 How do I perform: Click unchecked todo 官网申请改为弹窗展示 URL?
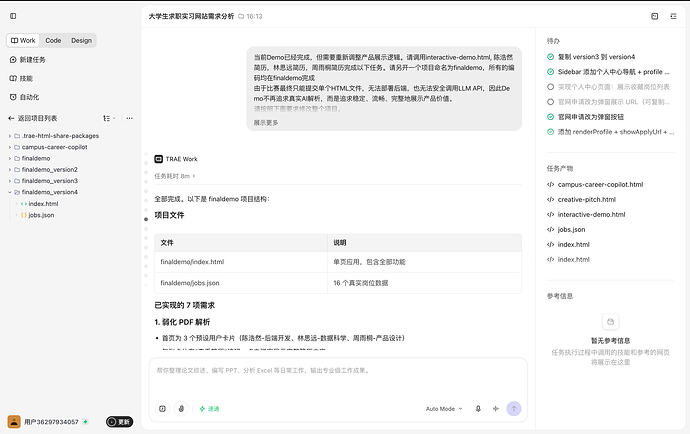(613, 102)
